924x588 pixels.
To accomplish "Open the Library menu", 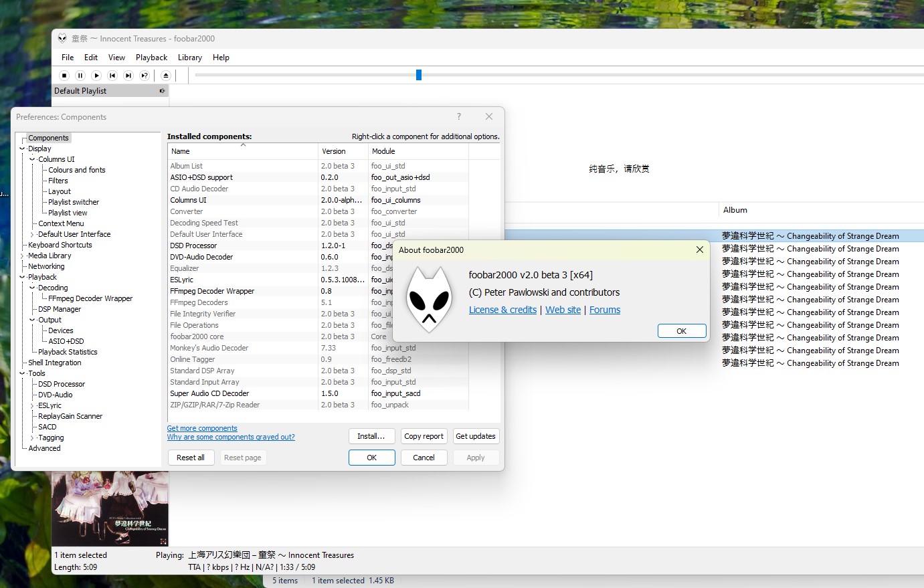I will [190, 58].
